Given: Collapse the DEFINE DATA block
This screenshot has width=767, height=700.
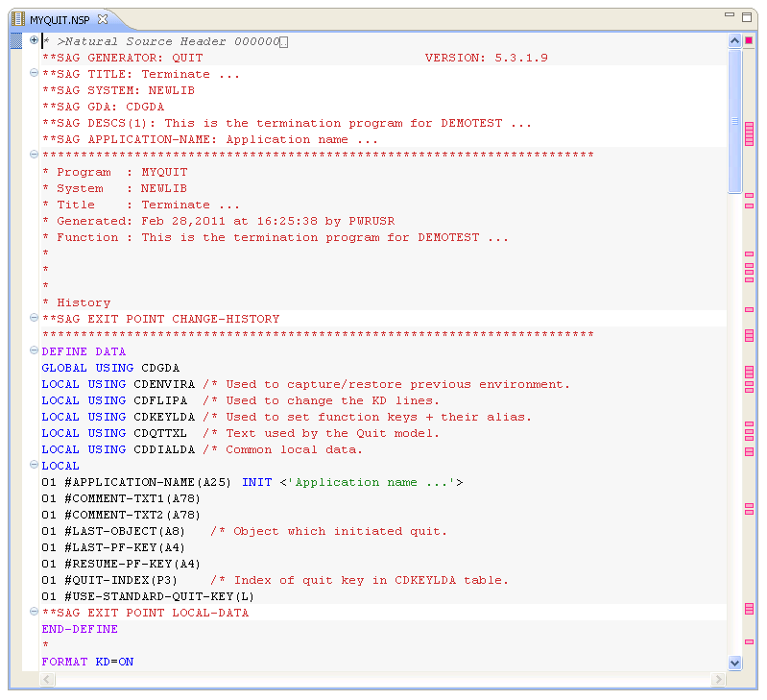Looking at the screenshot, I should coord(34,351).
